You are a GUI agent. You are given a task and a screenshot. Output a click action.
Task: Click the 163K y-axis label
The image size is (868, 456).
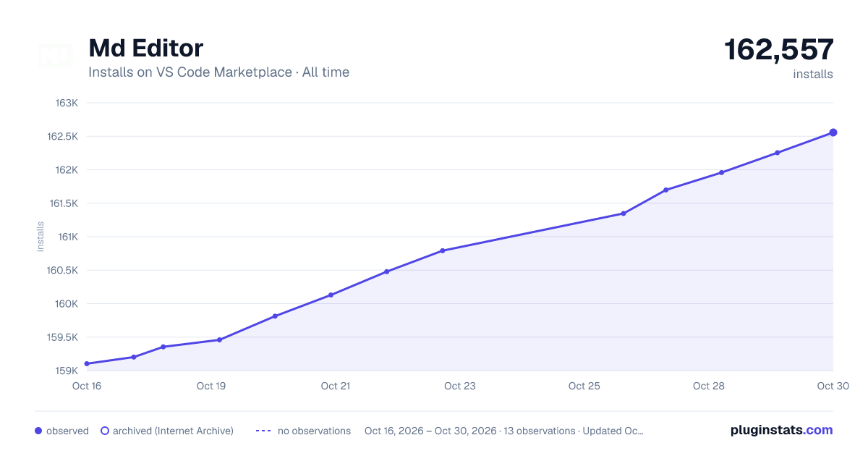[x=67, y=103]
